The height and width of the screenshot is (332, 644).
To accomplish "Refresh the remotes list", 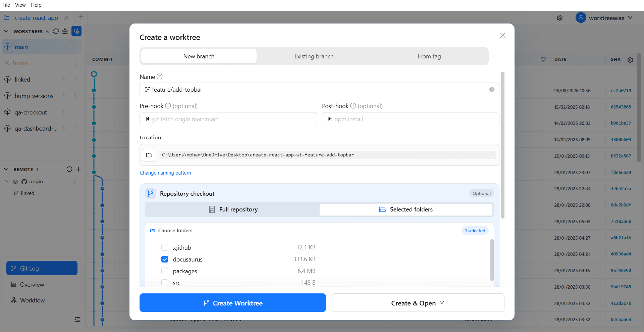I will pos(69,169).
